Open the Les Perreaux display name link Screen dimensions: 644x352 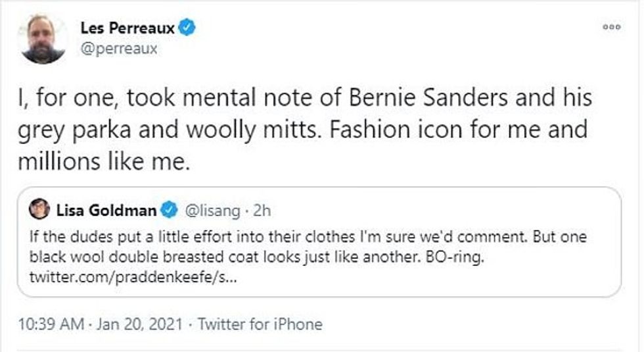[x=126, y=28]
